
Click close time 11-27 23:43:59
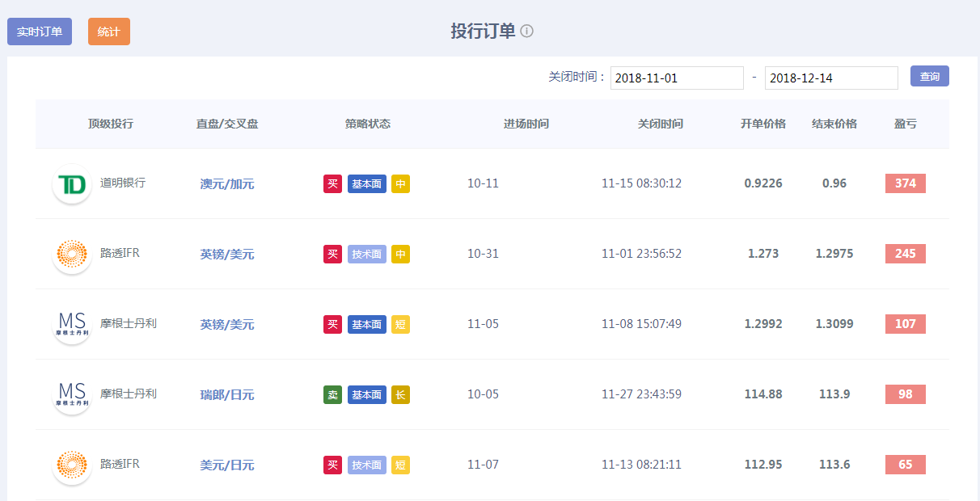[642, 394]
